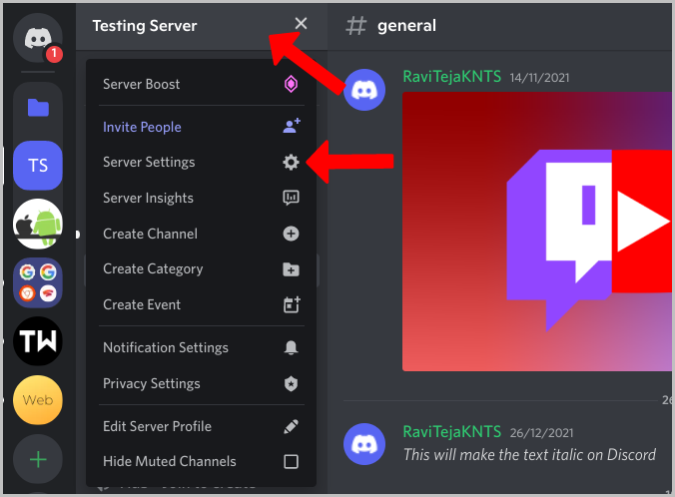Image resolution: width=675 pixels, height=497 pixels.
Task: Select the TS Testing Server icon
Action: coord(38,166)
